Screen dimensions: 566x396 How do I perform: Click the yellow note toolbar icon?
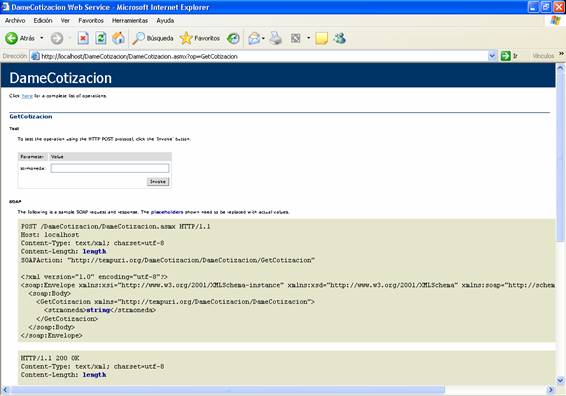click(321, 38)
